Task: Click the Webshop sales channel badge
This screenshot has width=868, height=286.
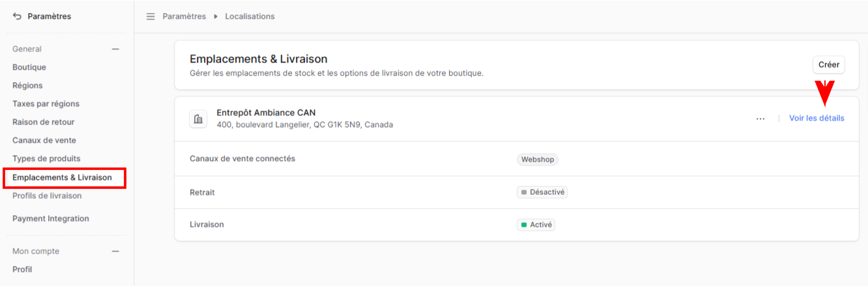Action: 538,160
